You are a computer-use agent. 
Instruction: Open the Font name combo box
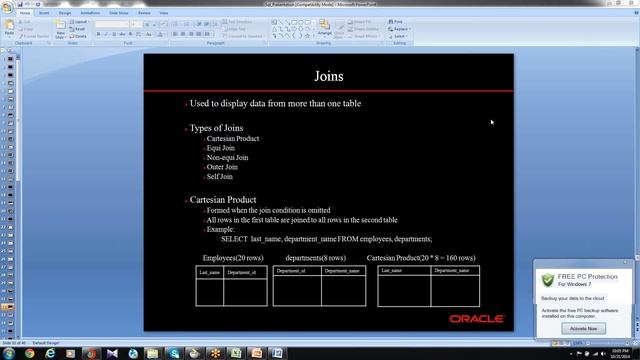click(111, 24)
